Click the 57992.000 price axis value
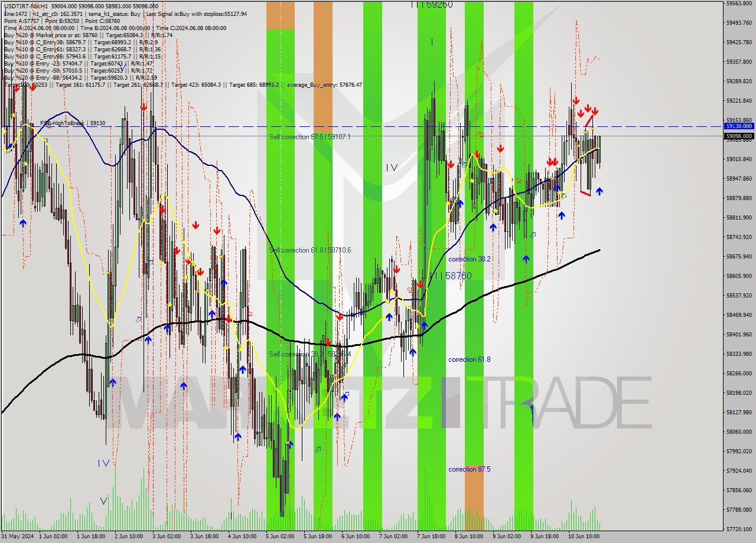Viewport: 756px width, 543px height. click(739, 451)
